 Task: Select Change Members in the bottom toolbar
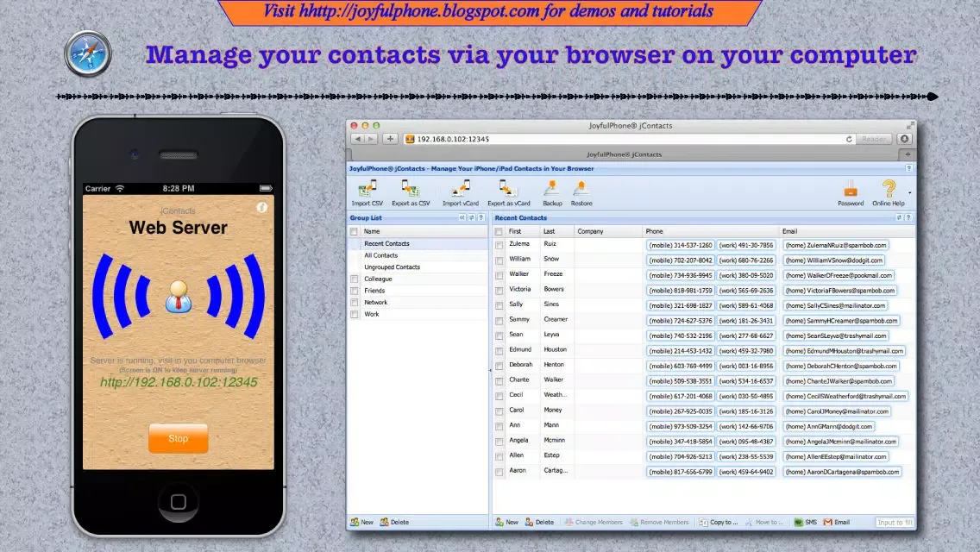pos(594,522)
